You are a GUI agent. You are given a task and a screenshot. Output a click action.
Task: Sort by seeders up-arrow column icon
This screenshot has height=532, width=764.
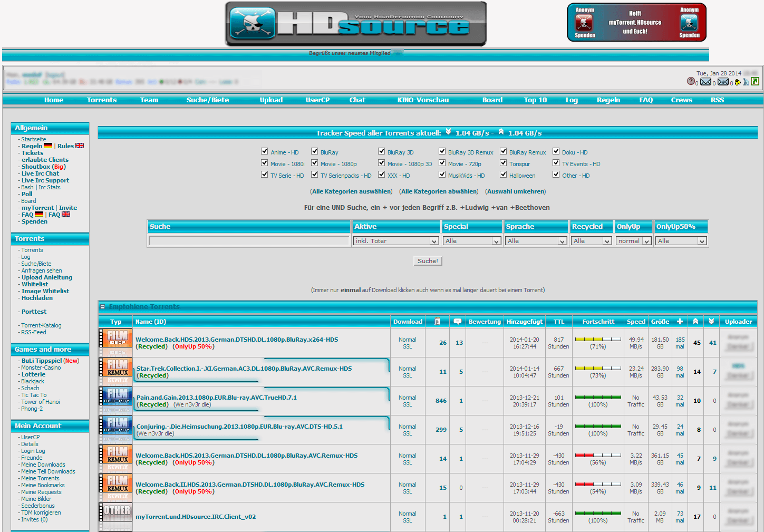(695, 322)
